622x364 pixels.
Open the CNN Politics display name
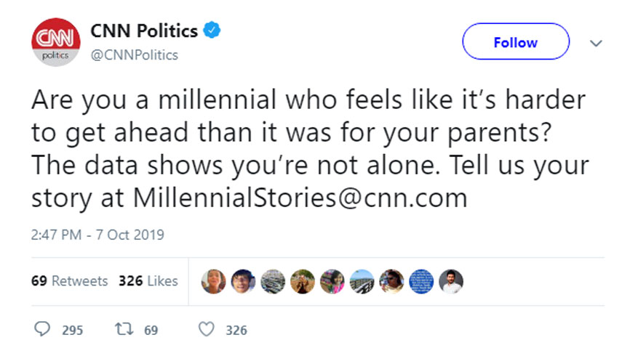tap(144, 31)
